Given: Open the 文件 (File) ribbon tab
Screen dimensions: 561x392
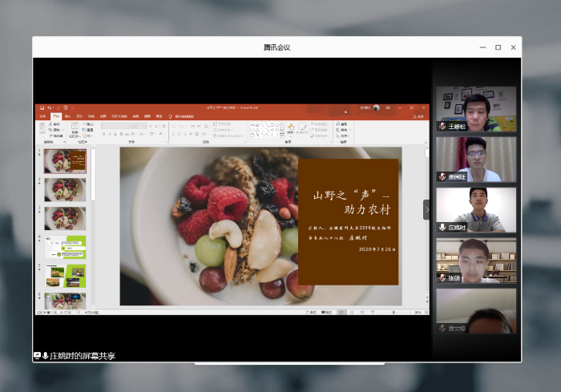Looking at the screenshot, I should tap(43, 116).
